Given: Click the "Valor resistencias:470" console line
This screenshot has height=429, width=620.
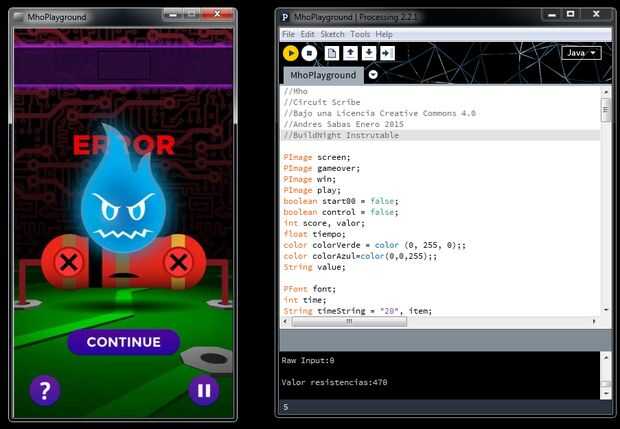Looking at the screenshot, I should click(334, 382).
